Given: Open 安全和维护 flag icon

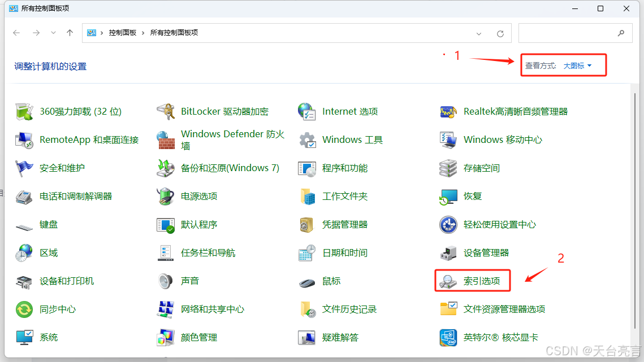Looking at the screenshot, I should 24,168.
